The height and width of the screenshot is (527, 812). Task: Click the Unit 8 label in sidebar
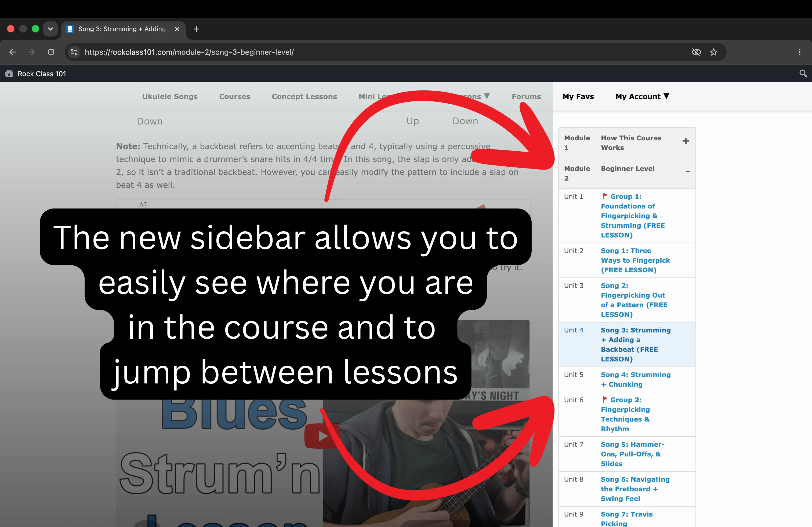[x=574, y=479]
